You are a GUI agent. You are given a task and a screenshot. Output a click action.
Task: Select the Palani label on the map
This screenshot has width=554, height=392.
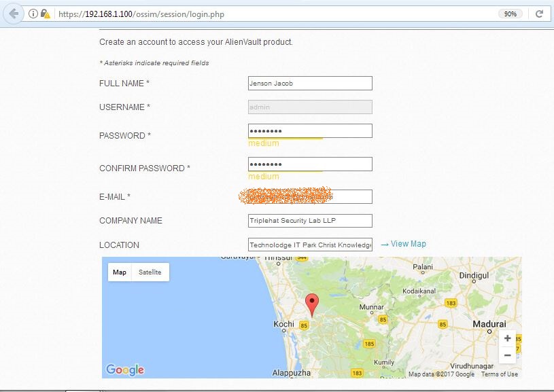[423, 266]
